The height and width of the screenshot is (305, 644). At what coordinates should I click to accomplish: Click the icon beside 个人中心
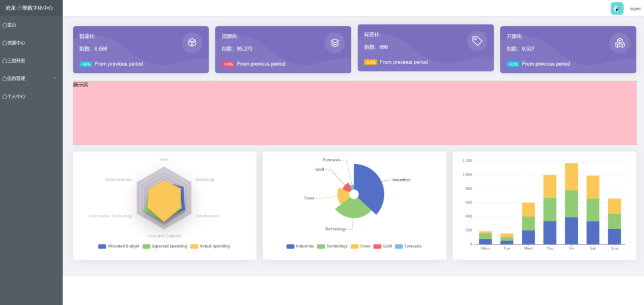pyautogui.click(x=5, y=97)
